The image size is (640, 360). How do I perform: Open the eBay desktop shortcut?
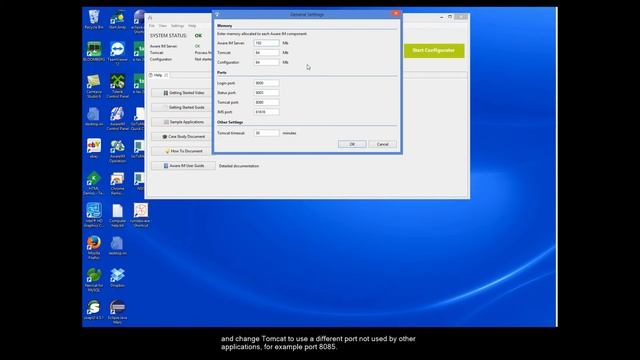click(x=94, y=149)
